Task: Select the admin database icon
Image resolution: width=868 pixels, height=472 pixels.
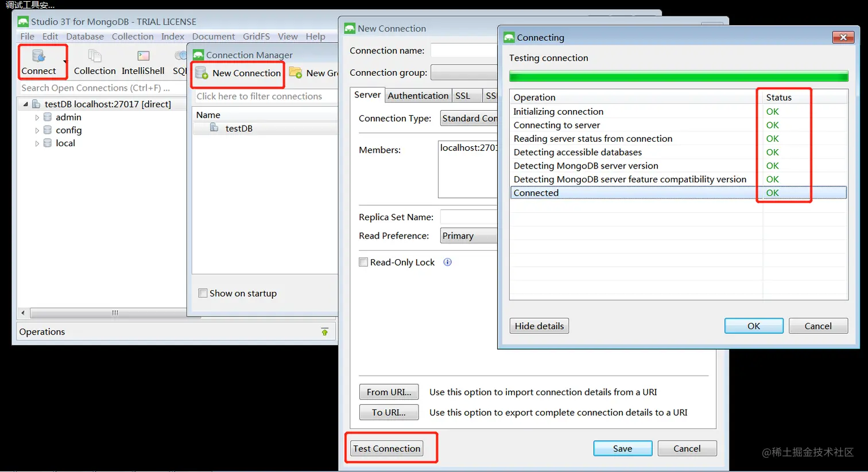Action: (48, 117)
